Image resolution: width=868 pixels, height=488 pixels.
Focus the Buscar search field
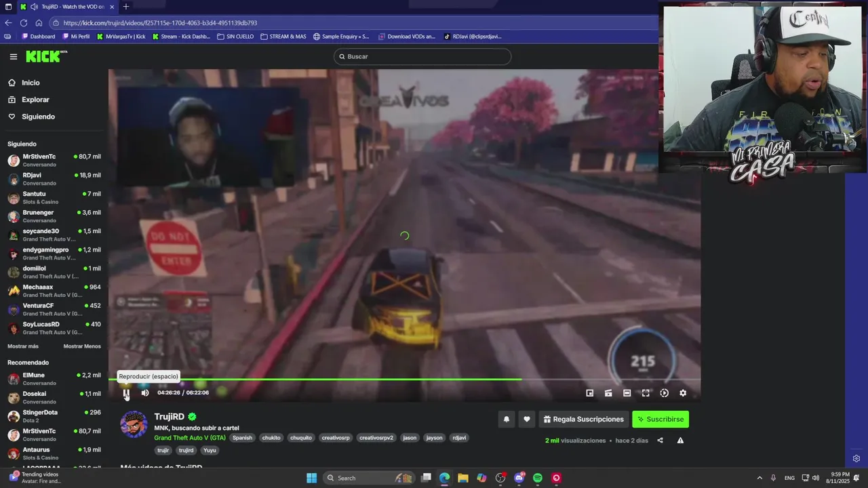(x=422, y=56)
